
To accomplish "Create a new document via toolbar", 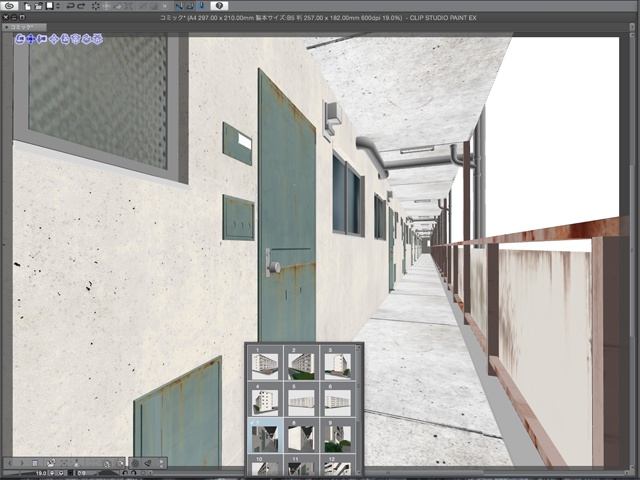I will click(27, 6).
